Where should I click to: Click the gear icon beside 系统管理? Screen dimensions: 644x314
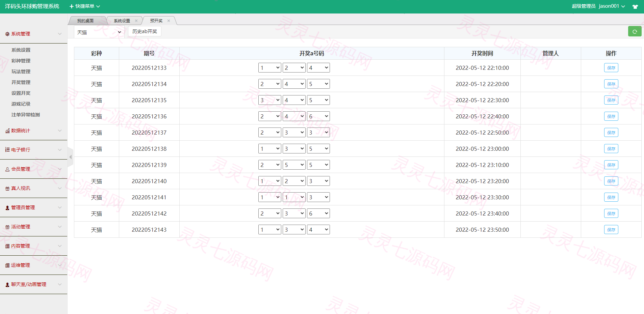(x=7, y=34)
